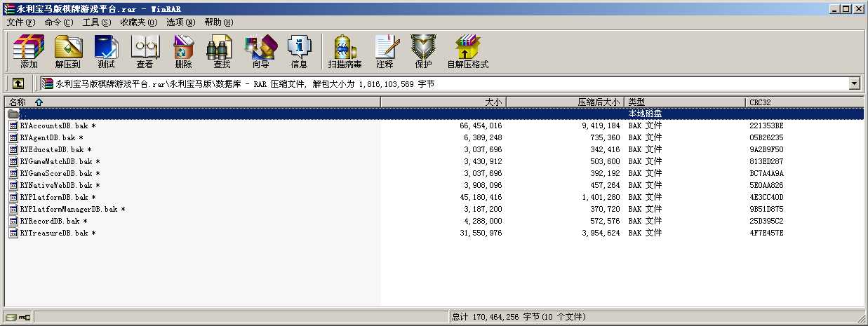
Task: Click the RYPlatformDB.bak file icon
Action: (x=13, y=197)
